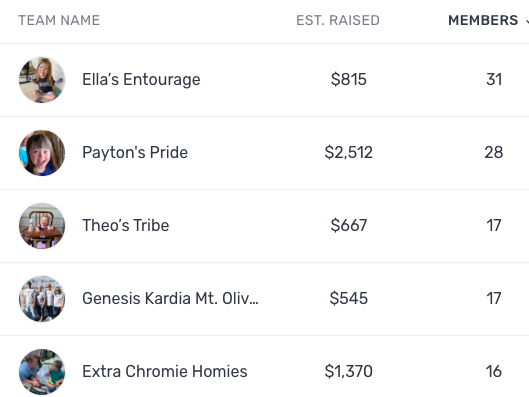Click the $815 raised amount
Image resolution: width=529 pixels, height=397 pixels.
(349, 80)
